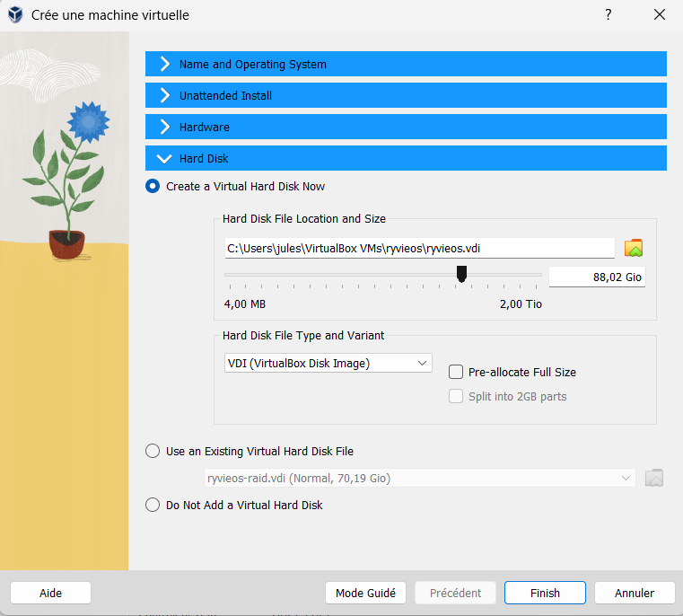Screen dimensions: 683x616
Task: Expand the Name and Operating System section
Action: 406,64
